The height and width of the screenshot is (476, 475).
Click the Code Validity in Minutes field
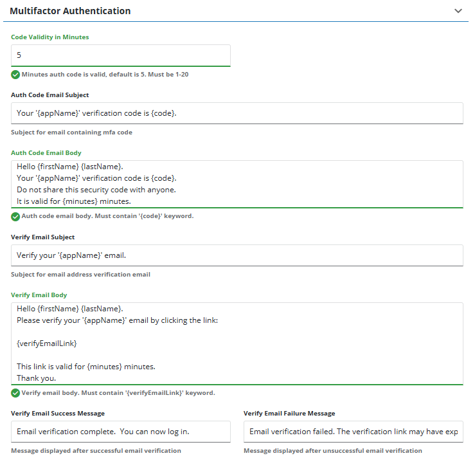pos(120,55)
